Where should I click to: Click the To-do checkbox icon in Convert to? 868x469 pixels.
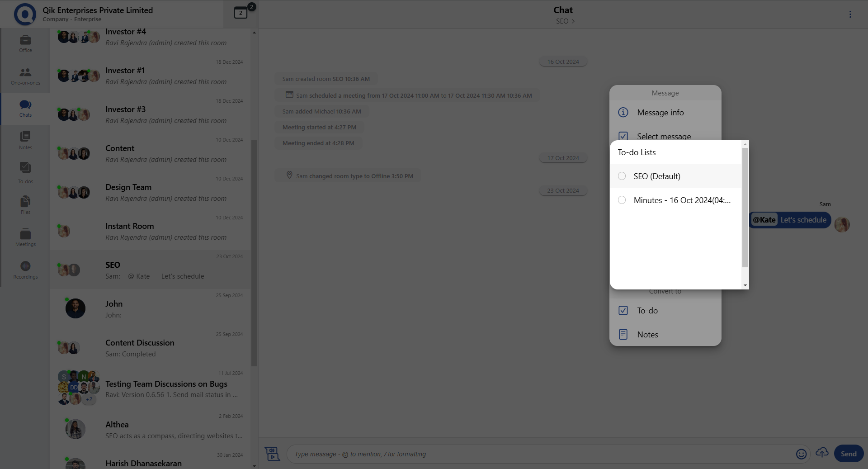pos(623,310)
